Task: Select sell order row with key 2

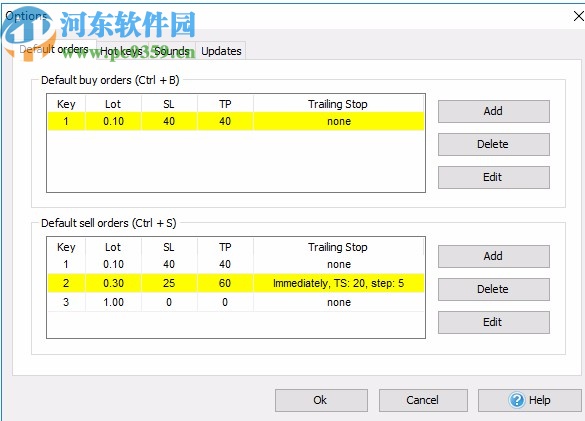Action: (x=236, y=283)
